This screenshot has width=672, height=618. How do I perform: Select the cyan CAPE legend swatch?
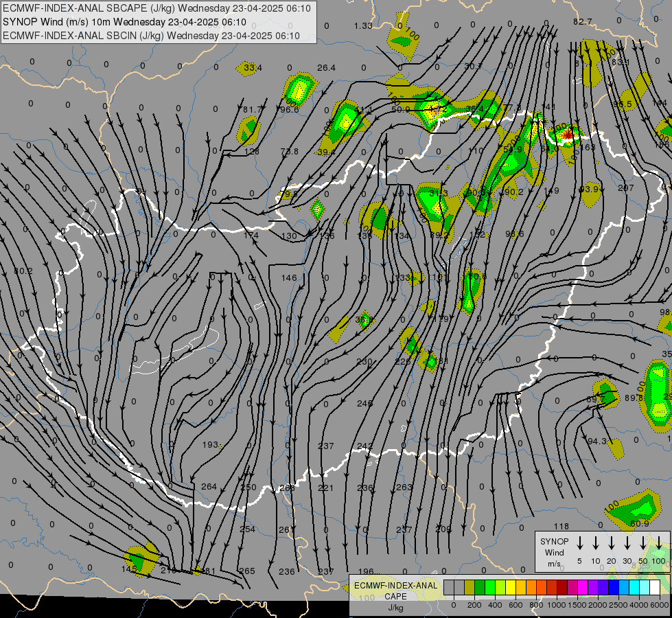(x=634, y=587)
